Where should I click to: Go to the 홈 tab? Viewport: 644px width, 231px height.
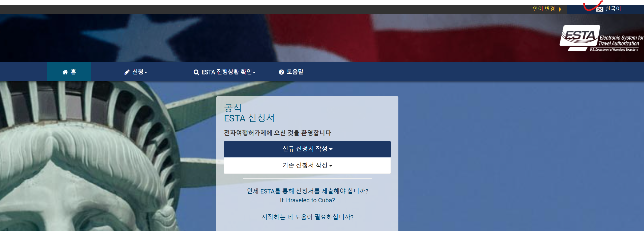(x=69, y=72)
